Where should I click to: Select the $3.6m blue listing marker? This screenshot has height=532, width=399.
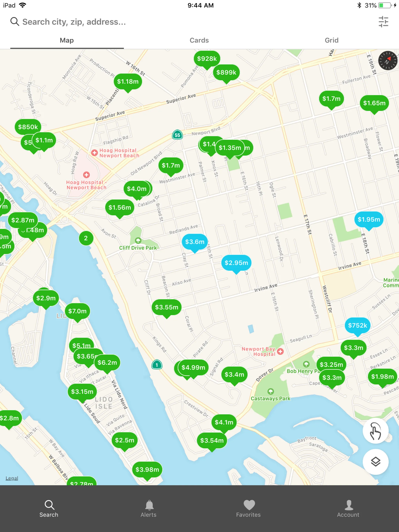coord(194,241)
